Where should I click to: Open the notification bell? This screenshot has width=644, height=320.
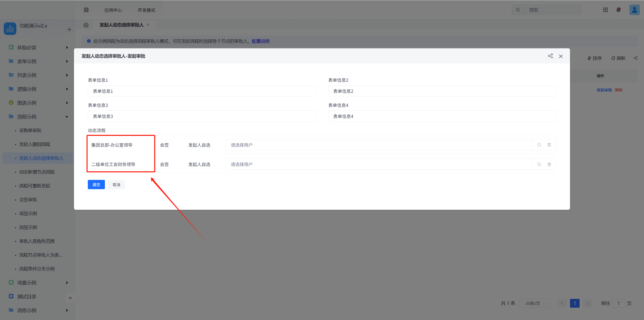tap(618, 10)
